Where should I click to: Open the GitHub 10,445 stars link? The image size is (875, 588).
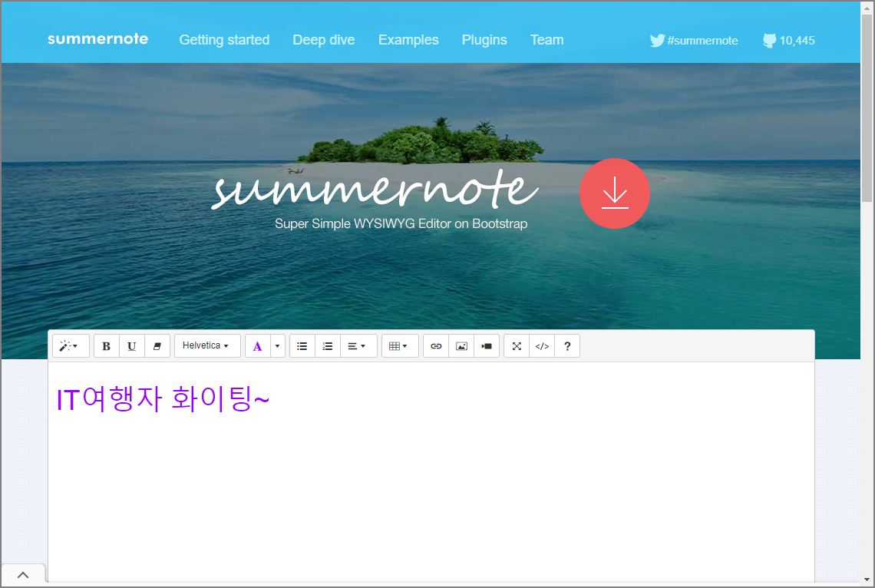point(788,40)
